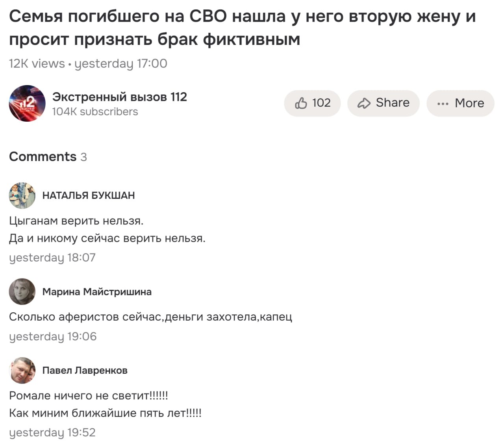Open Наталья Букшан's profile picture
The image size is (504, 447).
[22, 195]
